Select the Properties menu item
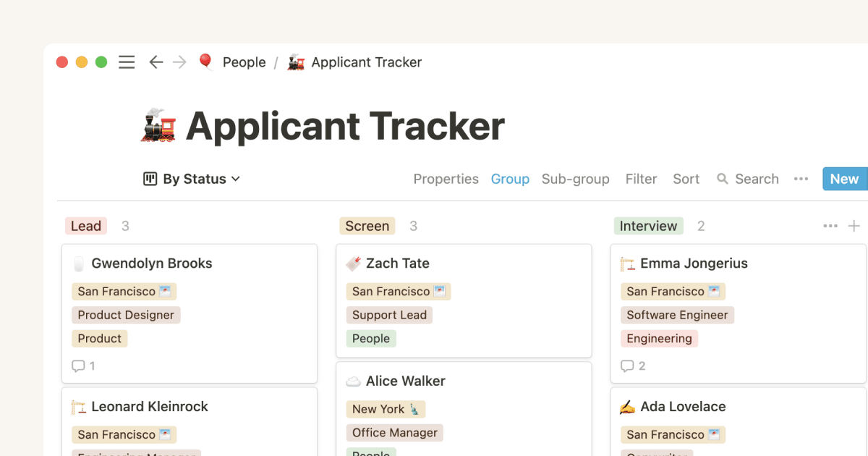868x456 pixels. pos(446,179)
